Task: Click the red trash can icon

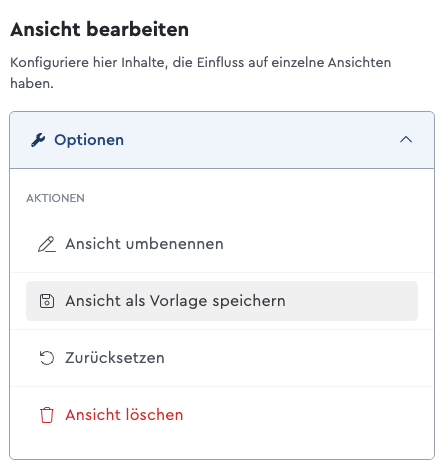Action: 47,415
